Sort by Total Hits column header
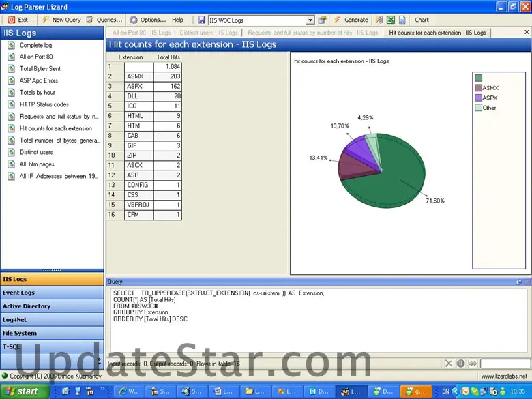Viewport: 532px width, 399px height. (168, 57)
